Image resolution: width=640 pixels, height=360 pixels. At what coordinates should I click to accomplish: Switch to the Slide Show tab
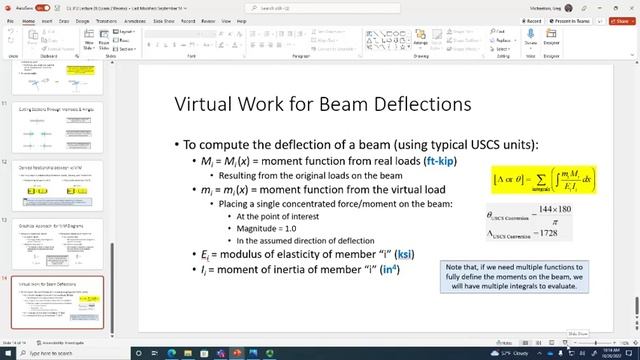164,21
